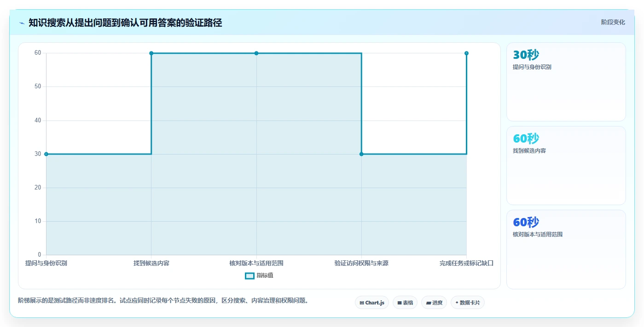Click the y-axis value 50
Viewport: 644px width, 327px height.
click(x=38, y=86)
